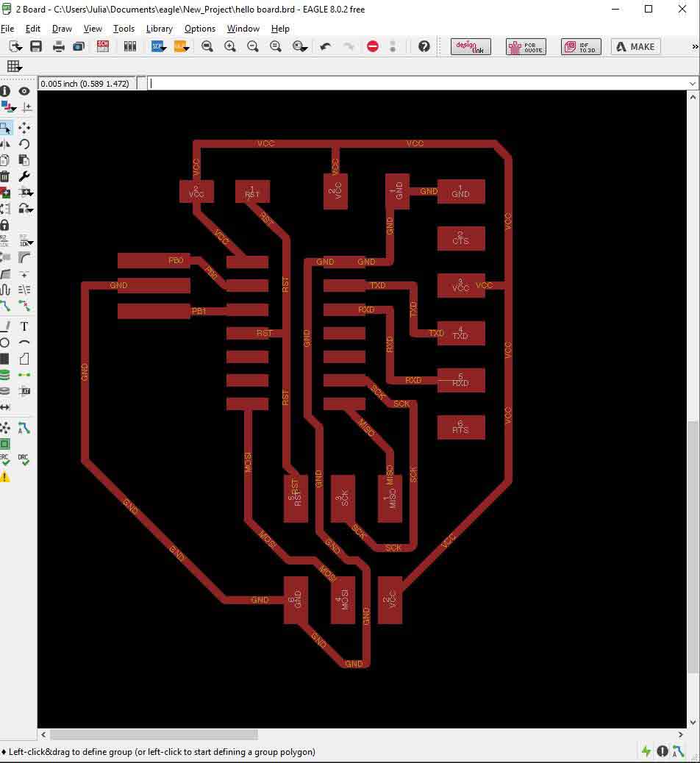Open the Help question mark
This screenshot has width=700, height=763.
coord(424,47)
